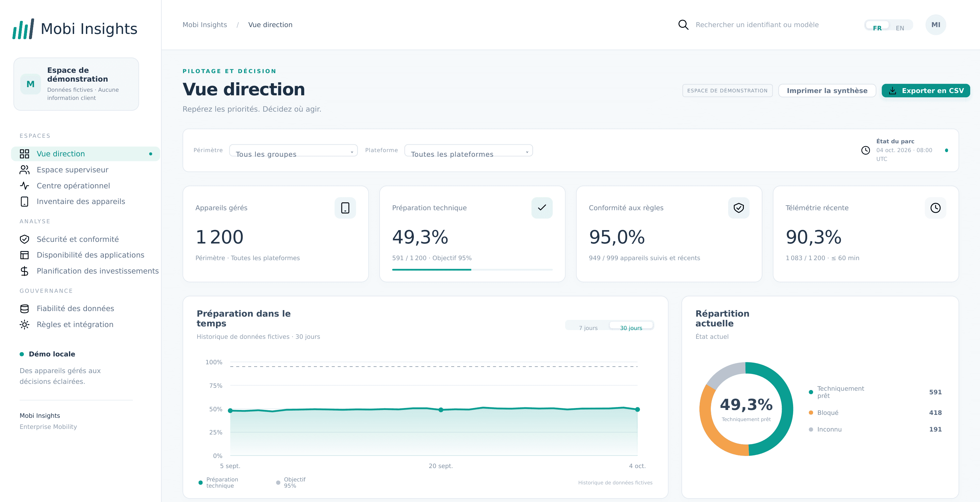Screen dimensions: 980x502
Task: Click the Mobi Insights bar-chart logo
Action: pyautogui.click(x=23, y=29)
